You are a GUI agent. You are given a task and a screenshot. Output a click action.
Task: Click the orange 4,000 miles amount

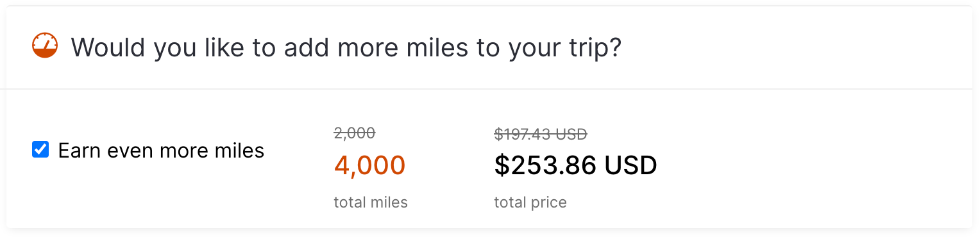click(x=369, y=165)
